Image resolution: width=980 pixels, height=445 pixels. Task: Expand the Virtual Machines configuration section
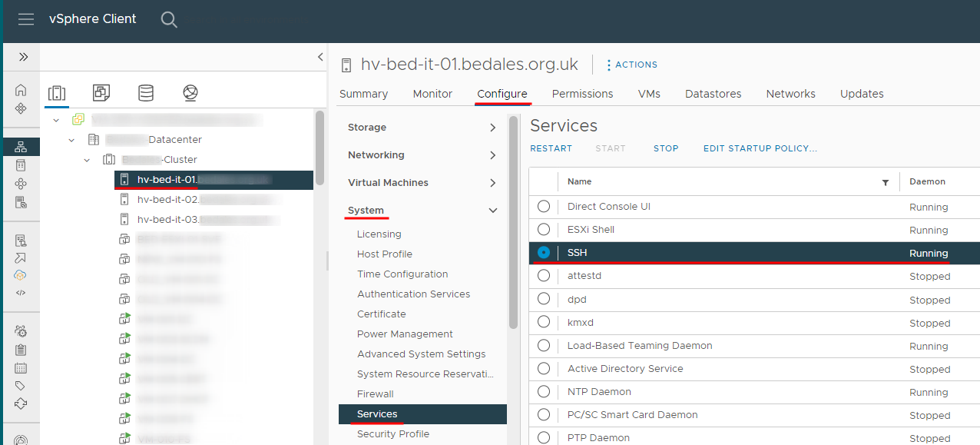tap(493, 183)
